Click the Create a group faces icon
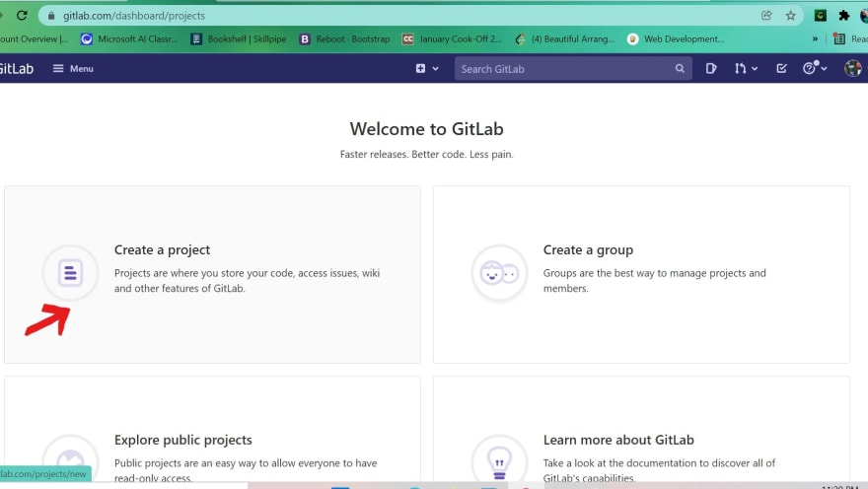 coord(499,273)
